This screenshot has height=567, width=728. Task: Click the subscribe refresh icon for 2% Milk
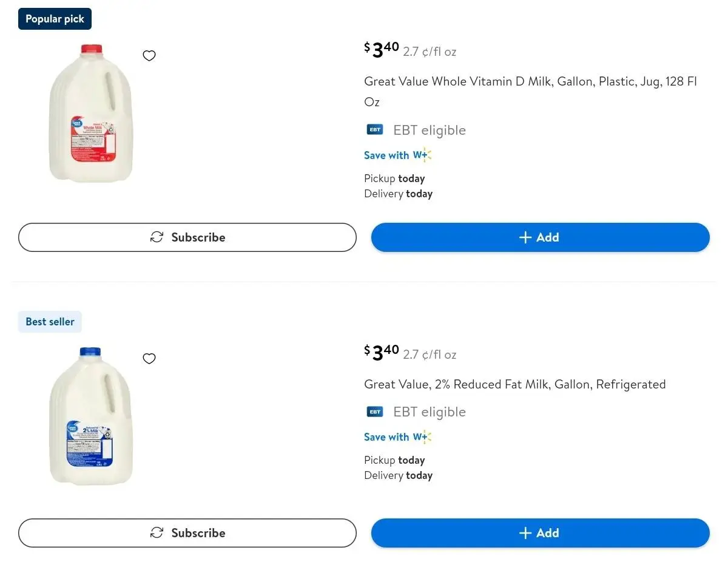click(x=157, y=533)
